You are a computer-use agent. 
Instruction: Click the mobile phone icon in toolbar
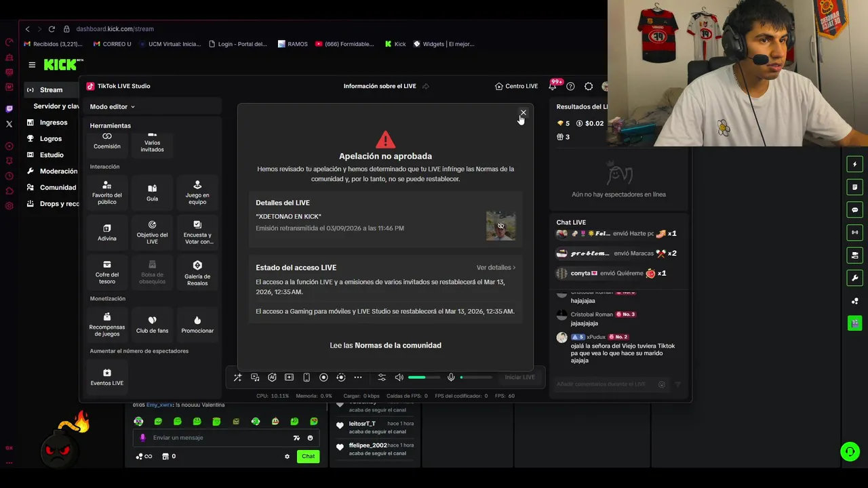click(307, 378)
